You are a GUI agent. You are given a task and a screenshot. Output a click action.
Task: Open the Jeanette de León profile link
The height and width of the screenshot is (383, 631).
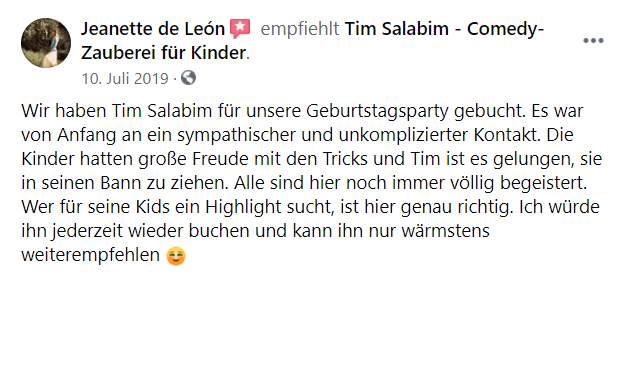(x=153, y=29)
